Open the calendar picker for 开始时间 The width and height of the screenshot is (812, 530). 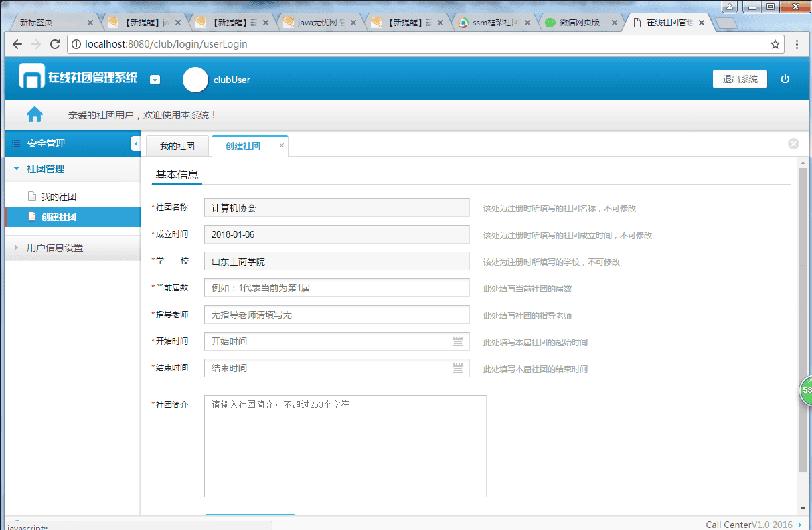point(458,341)
